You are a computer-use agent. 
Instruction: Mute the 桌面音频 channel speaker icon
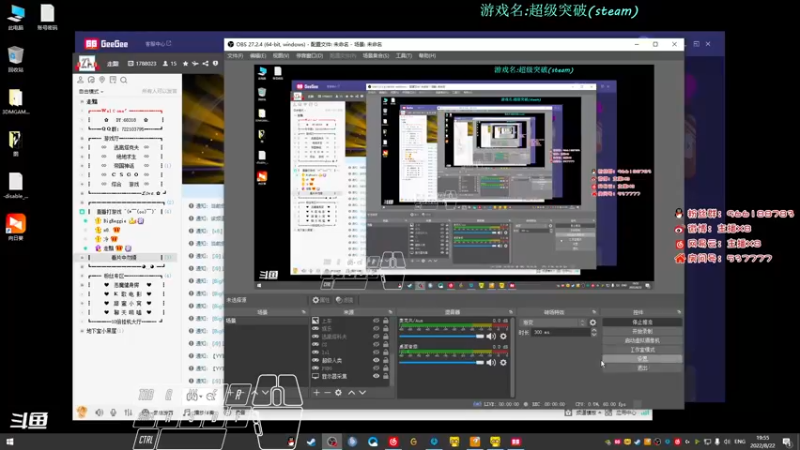(x=491, y=362)
